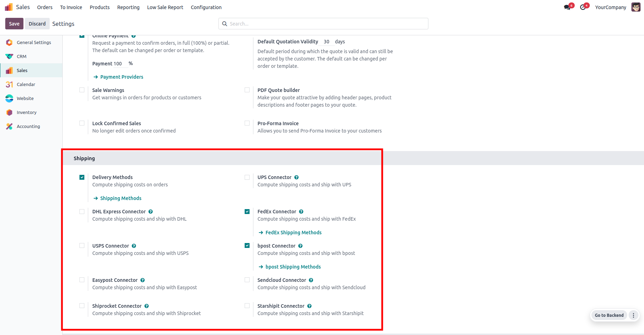Expand the Reporting menu

(x=128, y=7)
